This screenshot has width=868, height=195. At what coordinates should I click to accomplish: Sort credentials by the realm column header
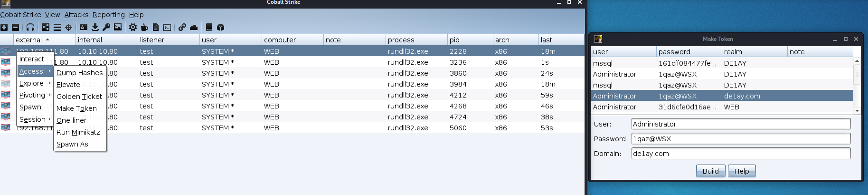pyautogui.click(x=755, y=52)
